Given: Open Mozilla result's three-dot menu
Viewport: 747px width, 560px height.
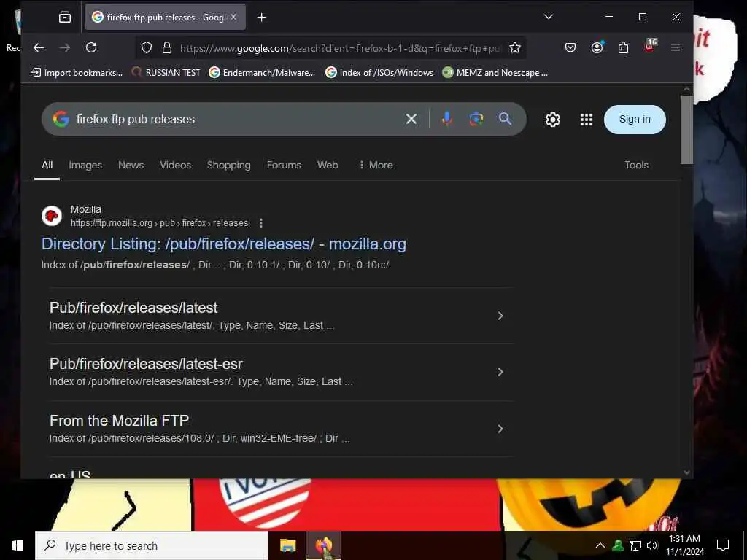Looking at the screenshot, I should (x=260, y=223).
